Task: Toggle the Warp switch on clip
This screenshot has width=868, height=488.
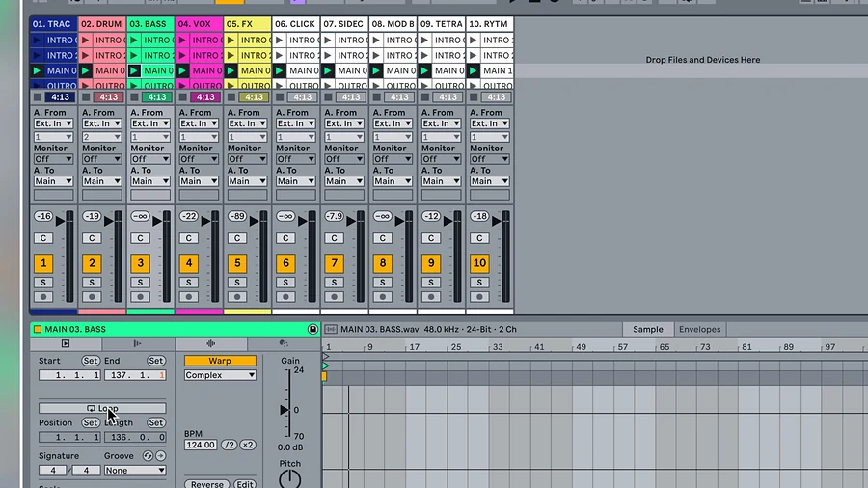Action: pos(220,361)
